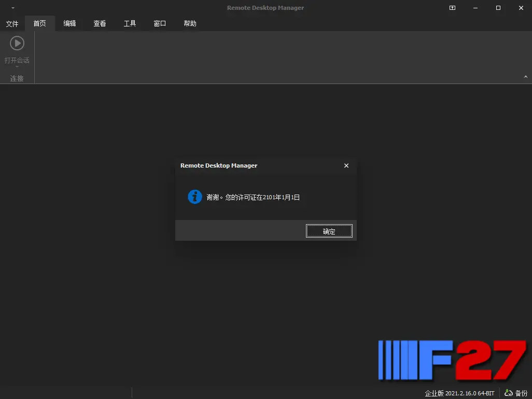Open the 文件 menu

tap(12, 23)
